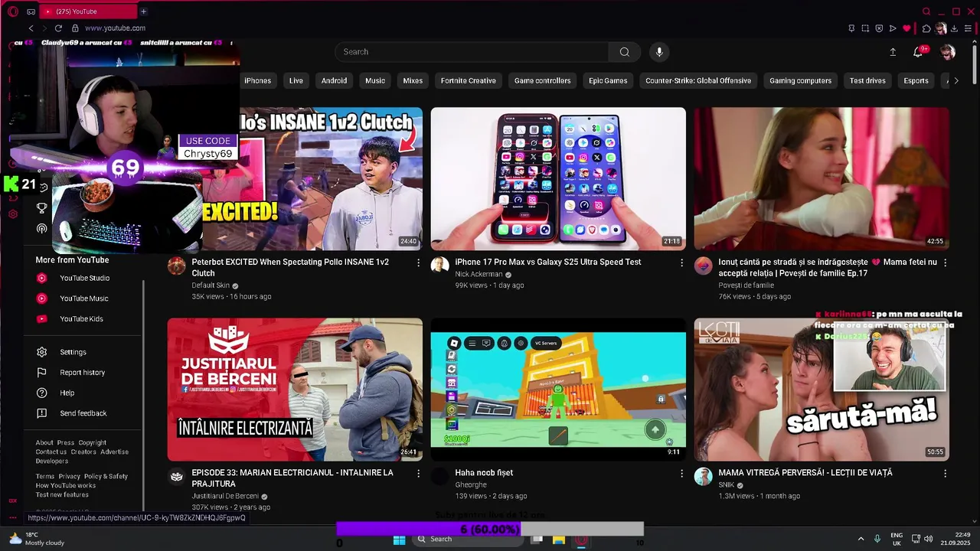The height and width of the screenshot is (551, 980).
Task: Open the Povești de familie channel name
Action: [746, 285]
